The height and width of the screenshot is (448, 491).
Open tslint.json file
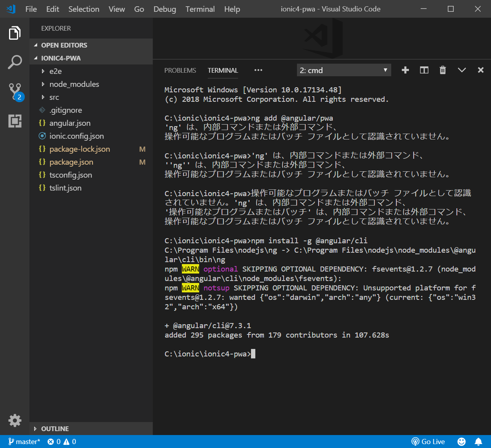(91, 188)
